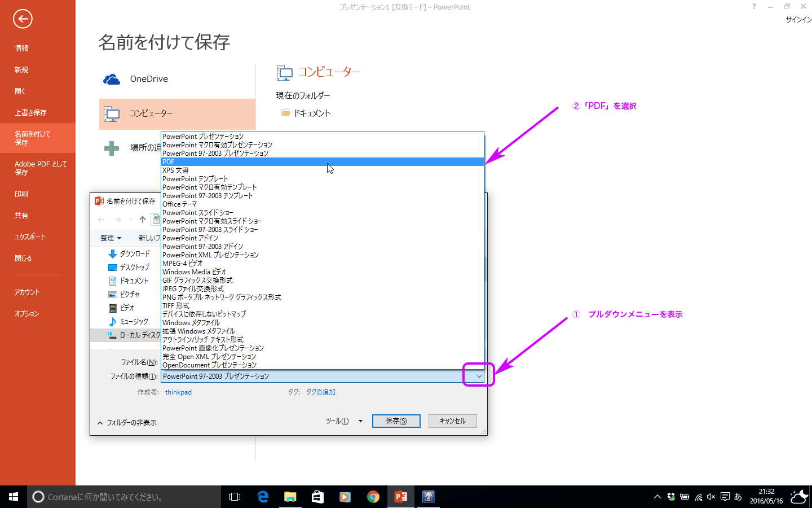Choose TIFF 形式 file type
This screenshot has width=812, height=508.
click(323, 306)
